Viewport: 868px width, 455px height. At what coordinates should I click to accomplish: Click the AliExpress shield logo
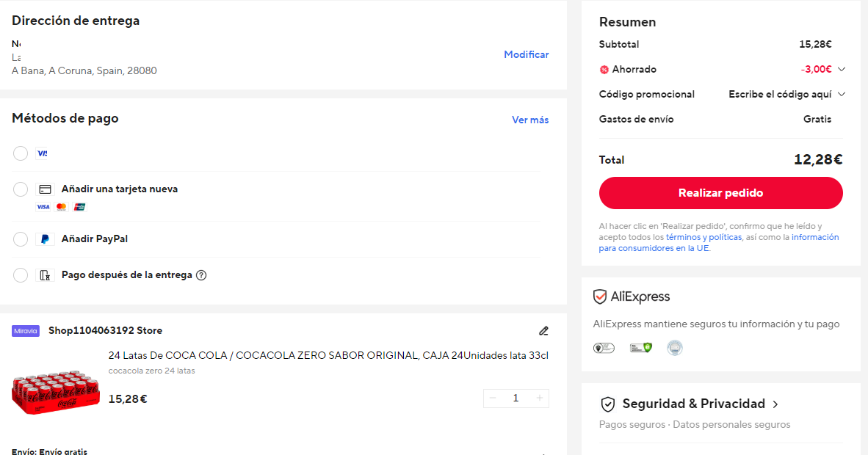[599, 296]
